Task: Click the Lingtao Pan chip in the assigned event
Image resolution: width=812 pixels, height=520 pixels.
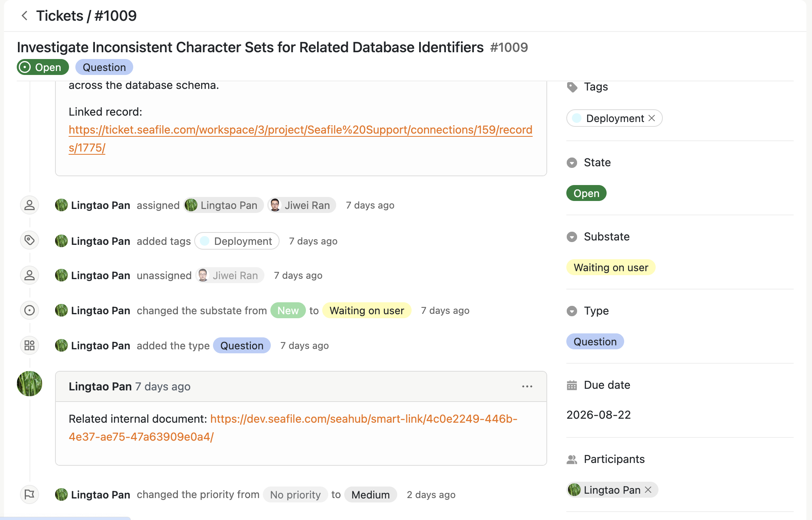Action: (223, 205)
